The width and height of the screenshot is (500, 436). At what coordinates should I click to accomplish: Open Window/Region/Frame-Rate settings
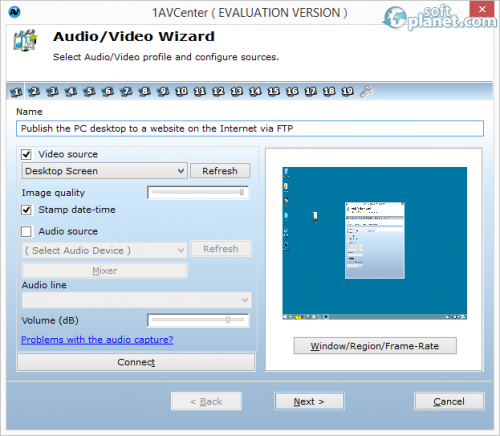(x=375, y=346)
